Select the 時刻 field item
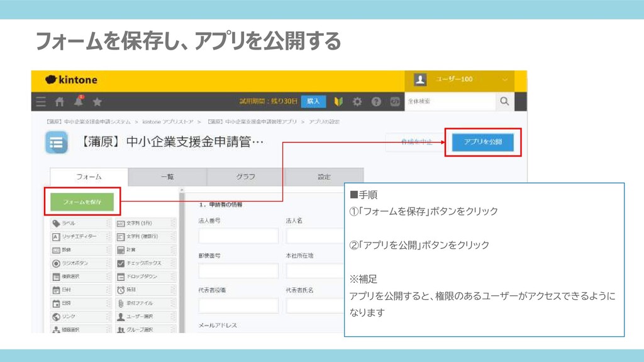 point(145,290)
